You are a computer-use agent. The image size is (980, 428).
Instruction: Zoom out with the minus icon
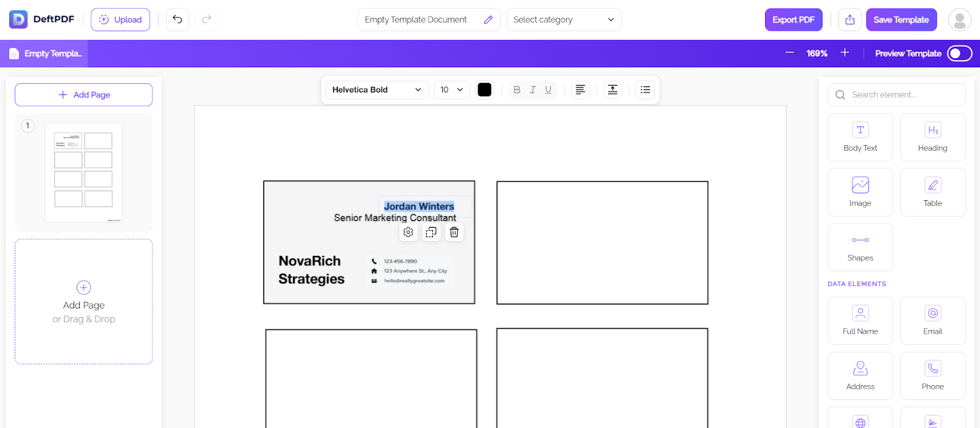[790, 53]
